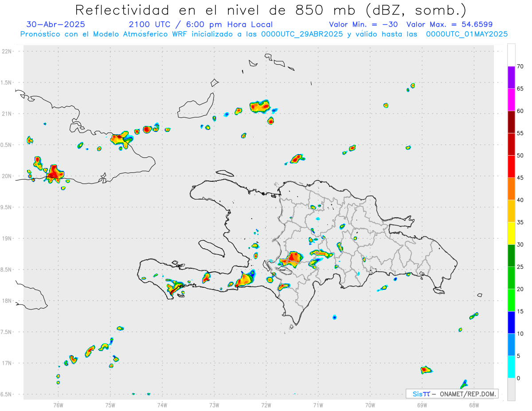Select the "74W" longitude label
The image size is (532, 411).
click(162, 405)
